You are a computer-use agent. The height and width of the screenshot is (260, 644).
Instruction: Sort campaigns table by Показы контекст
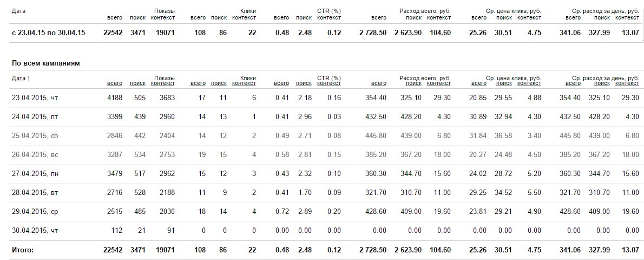[163, 83]
